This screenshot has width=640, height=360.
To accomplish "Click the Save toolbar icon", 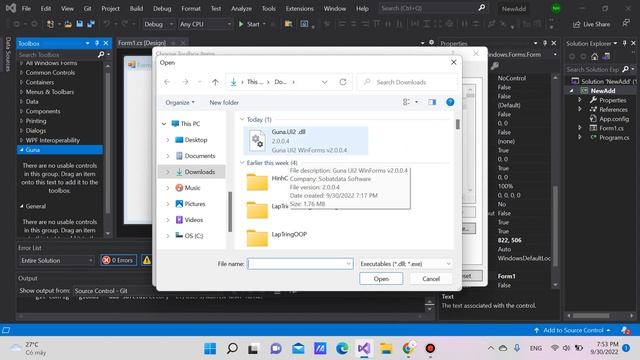I will [80, 24].
